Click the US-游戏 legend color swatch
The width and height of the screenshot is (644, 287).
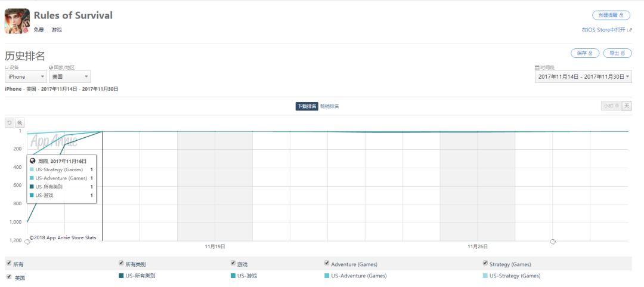coord(233,276)
